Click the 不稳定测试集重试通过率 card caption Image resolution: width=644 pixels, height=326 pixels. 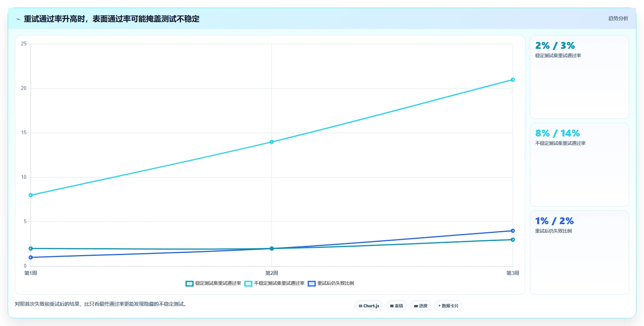(560, 143)
